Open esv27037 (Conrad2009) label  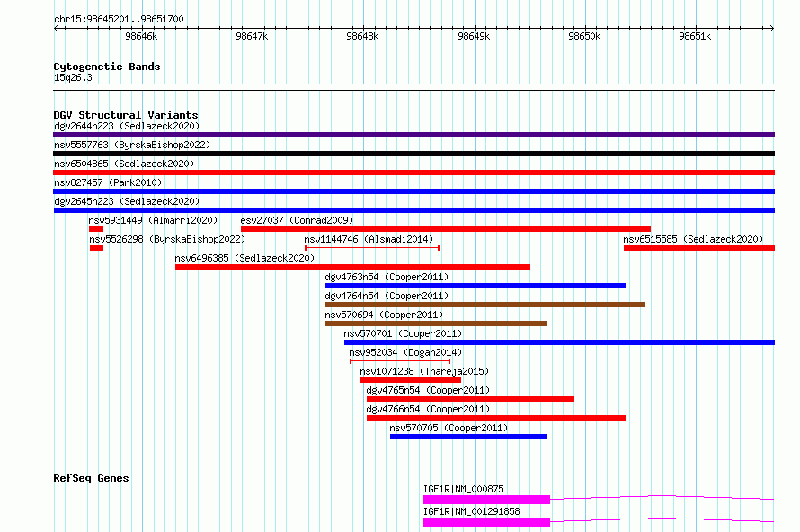click(297, 220)
